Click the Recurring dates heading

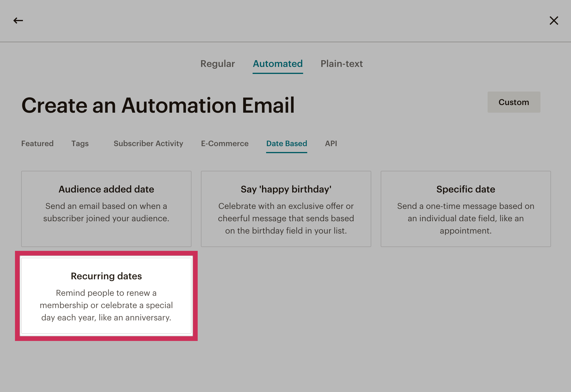click(x=106, y=276)
